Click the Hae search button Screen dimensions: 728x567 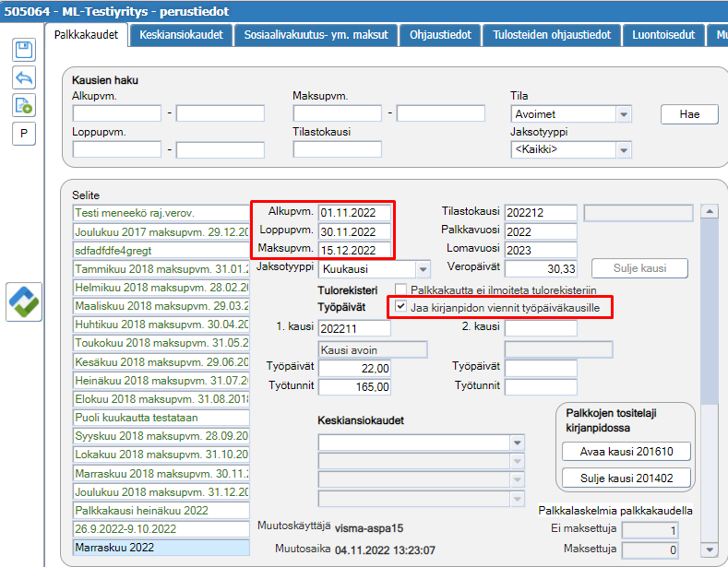[x=689, y=114]
